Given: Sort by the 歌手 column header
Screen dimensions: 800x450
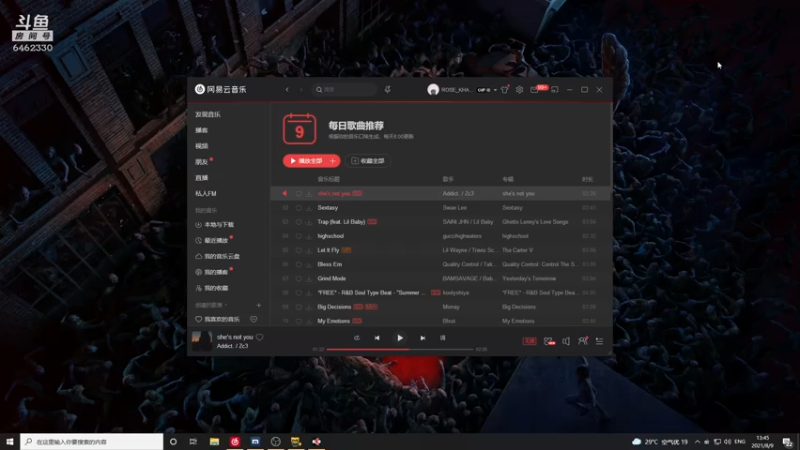Looking at the screenshot, I should tap(448, 179).
